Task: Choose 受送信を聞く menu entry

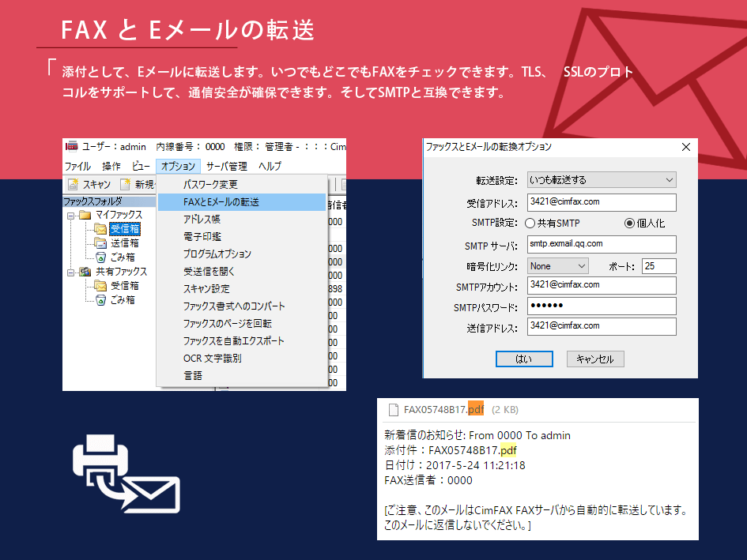Action: [242, 272]
